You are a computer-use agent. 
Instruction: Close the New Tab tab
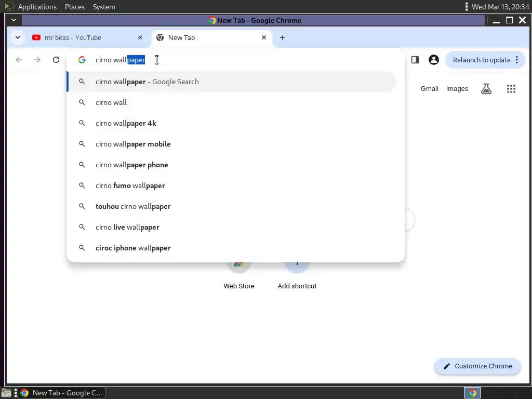click(x=263, y=37)
